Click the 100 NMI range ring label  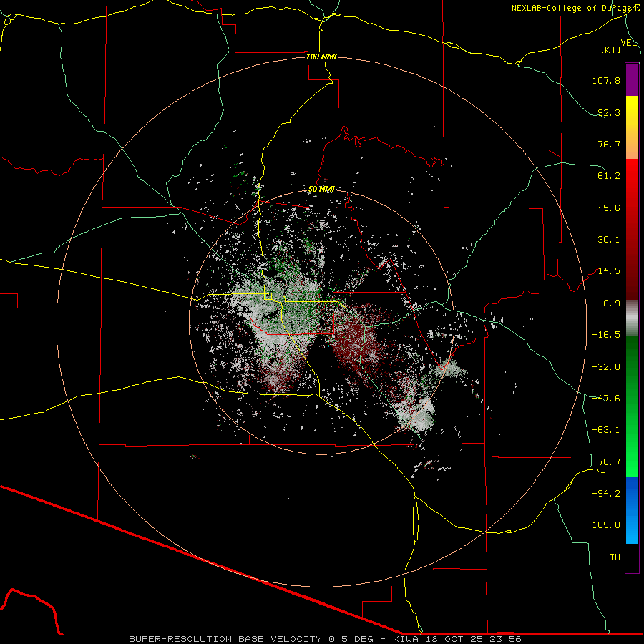pos(321,57)
